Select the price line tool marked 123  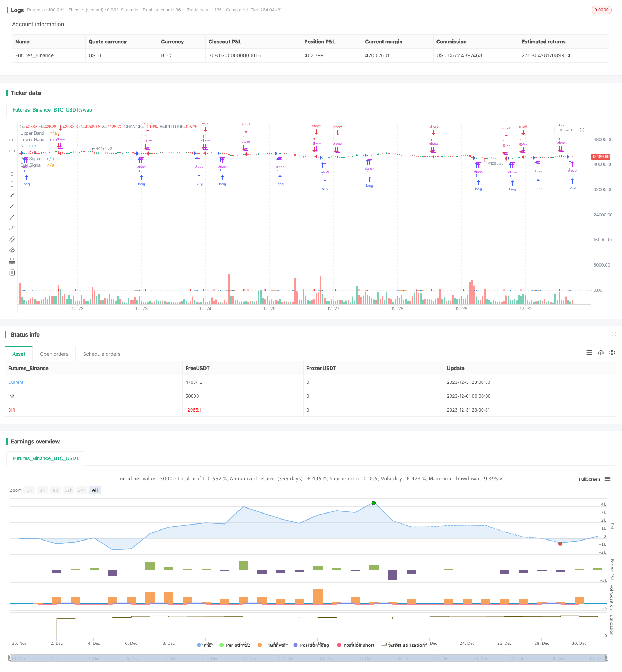[x=12, y=228]
